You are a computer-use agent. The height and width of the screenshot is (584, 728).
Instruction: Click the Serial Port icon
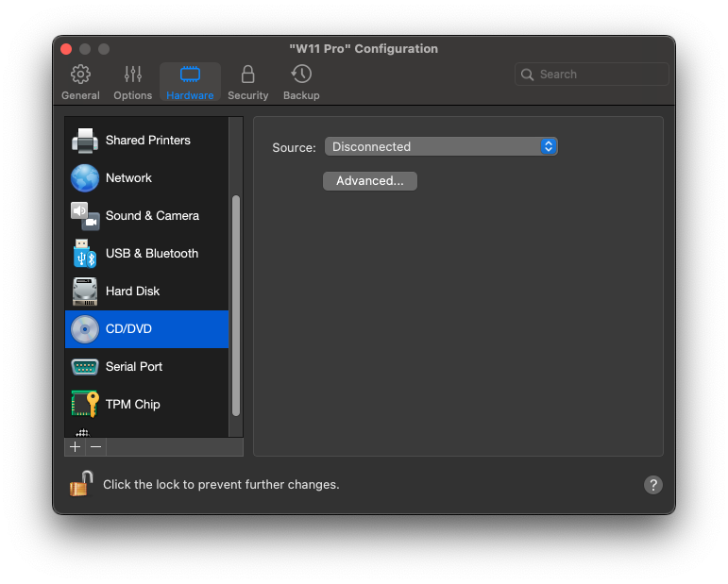(85, 367)
